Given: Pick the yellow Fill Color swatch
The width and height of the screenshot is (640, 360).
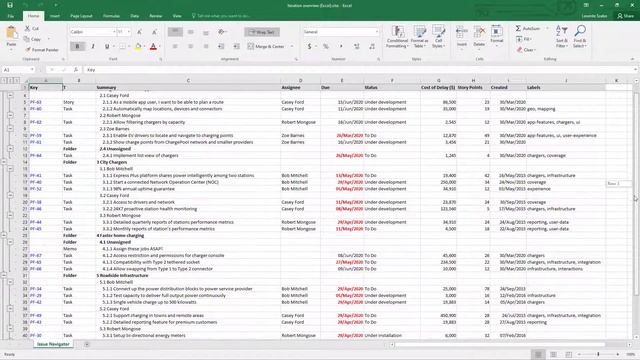Looking at the screenshot, I should [x=138, y=47].
